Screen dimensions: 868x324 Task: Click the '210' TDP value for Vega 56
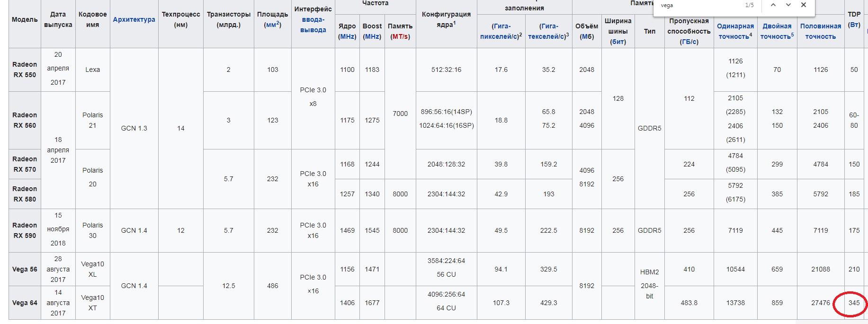[854, 269]
